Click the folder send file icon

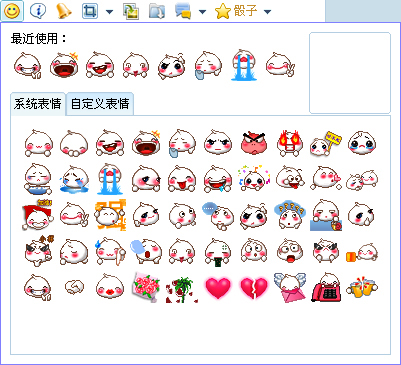(x=157, y=11)
